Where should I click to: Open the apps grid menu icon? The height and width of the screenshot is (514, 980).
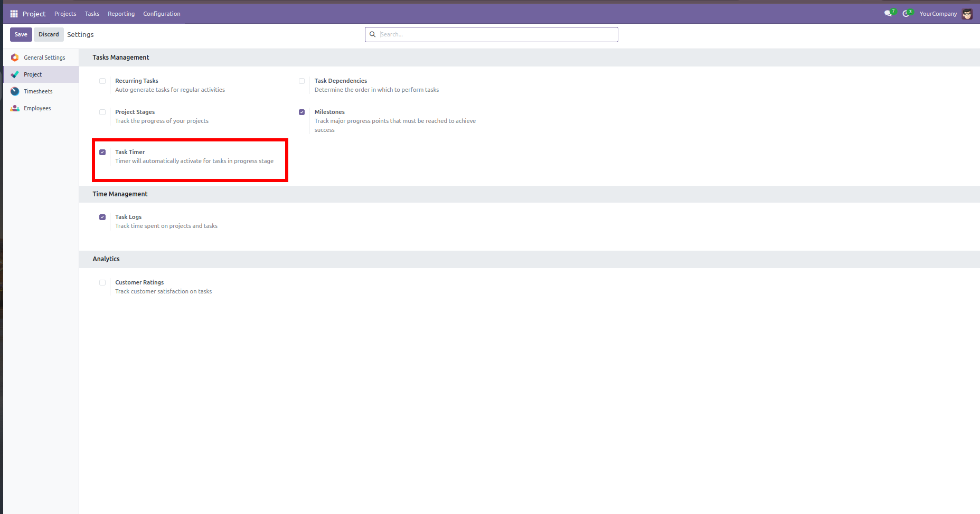[14, 14]
